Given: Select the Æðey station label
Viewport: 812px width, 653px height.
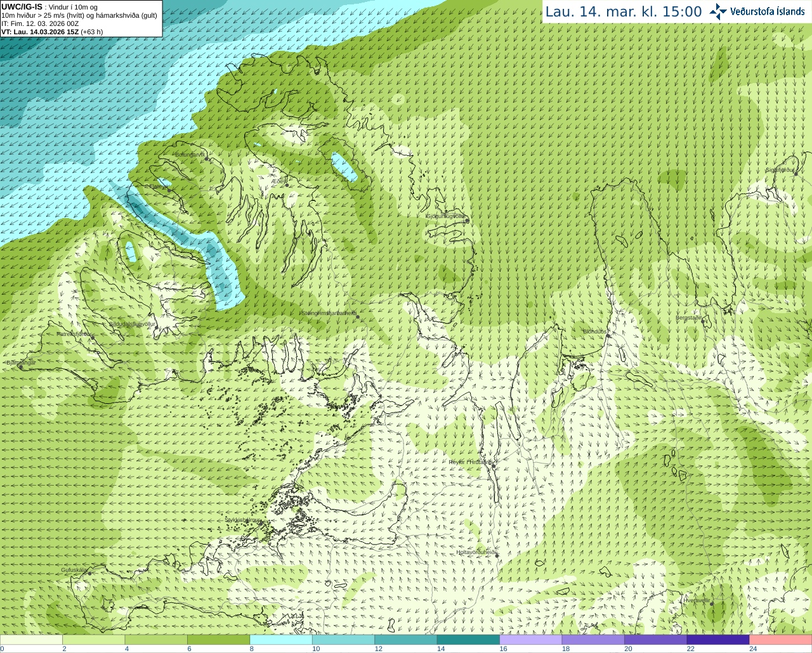Looking at the screenshot, I should [x=278, y=181].
